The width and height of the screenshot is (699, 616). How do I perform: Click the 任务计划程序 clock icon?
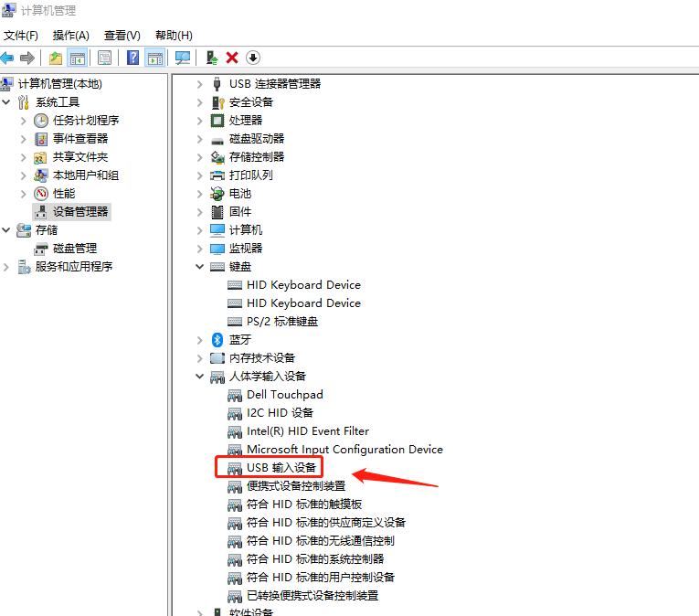pyautogui.click(x=40, y=121)
